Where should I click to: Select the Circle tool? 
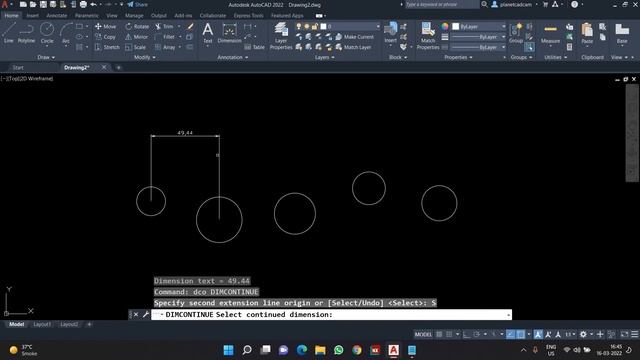tap(47, 33)
